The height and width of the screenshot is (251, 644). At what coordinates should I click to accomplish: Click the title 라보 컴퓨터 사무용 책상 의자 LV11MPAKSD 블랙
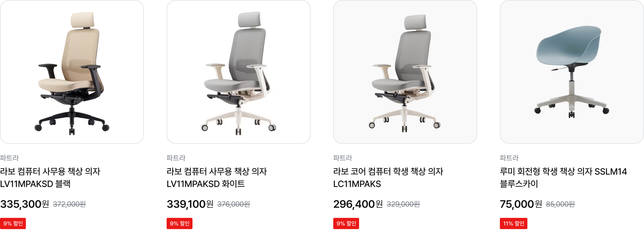[50, 177]
